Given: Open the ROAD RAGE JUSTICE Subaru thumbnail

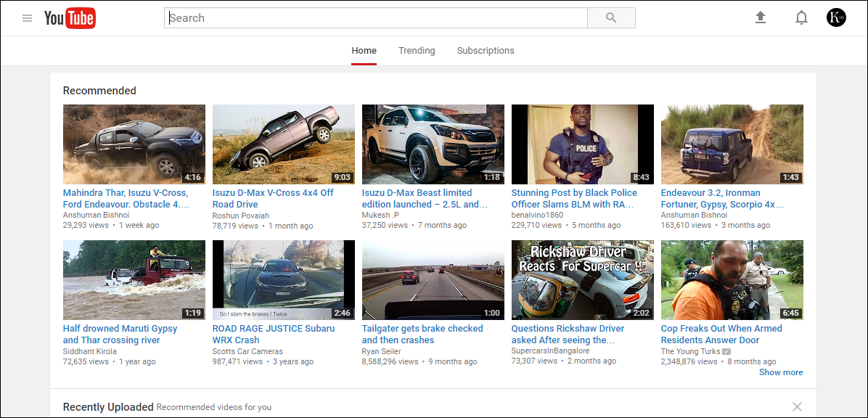Looking at the screenshot, I should point(284,280).
